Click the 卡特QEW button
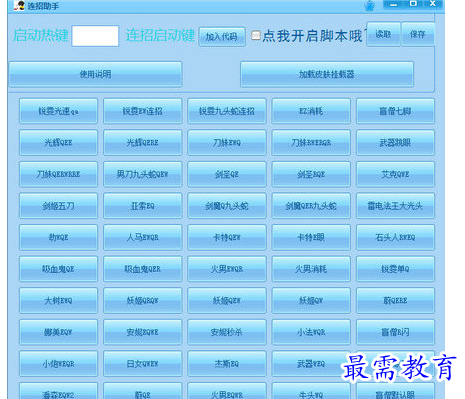The width and height of the screenshot is (465, 399). point(227,237)
